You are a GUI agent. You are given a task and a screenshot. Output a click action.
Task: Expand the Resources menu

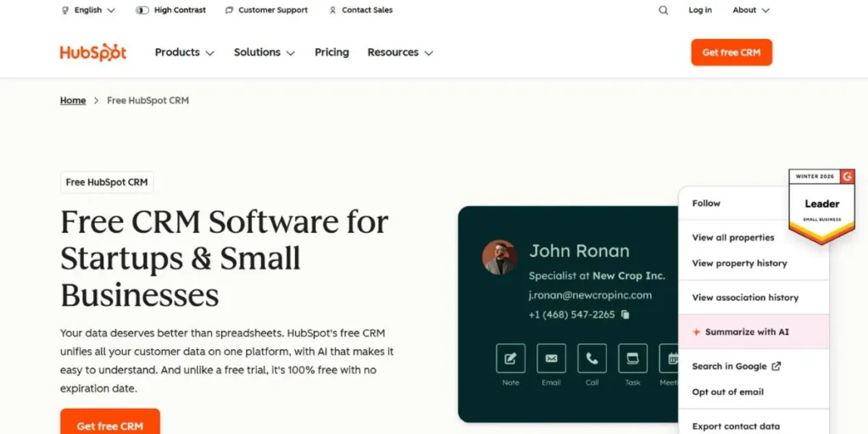click(x=400, y=52)
